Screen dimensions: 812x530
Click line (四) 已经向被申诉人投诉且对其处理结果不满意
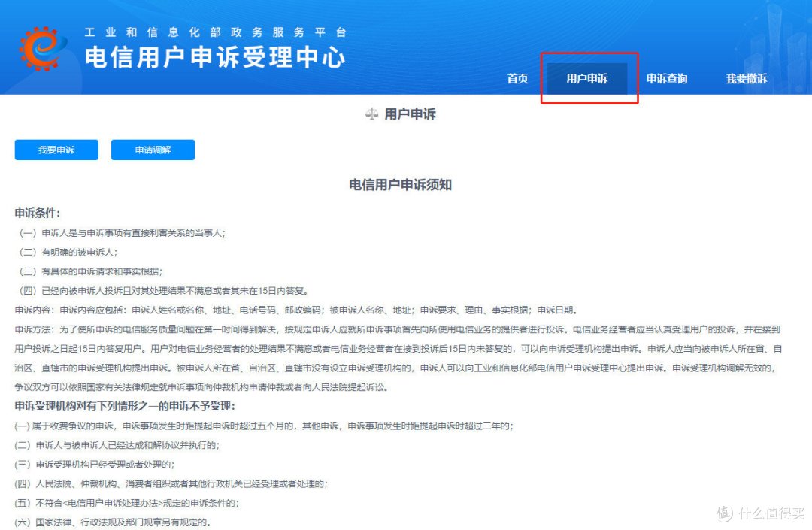click(x=164, y=291)
